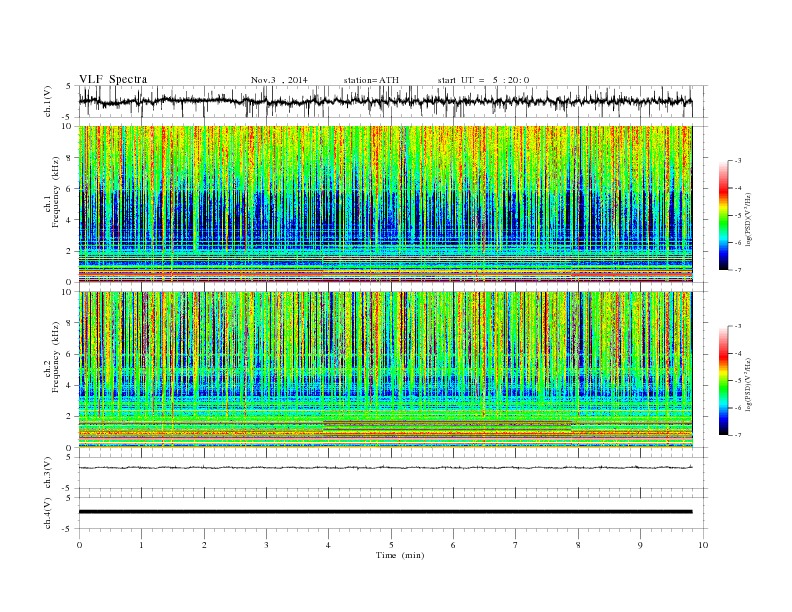
Task: Click the 'ch.3(V)' axis label
Action: (48, 473)
